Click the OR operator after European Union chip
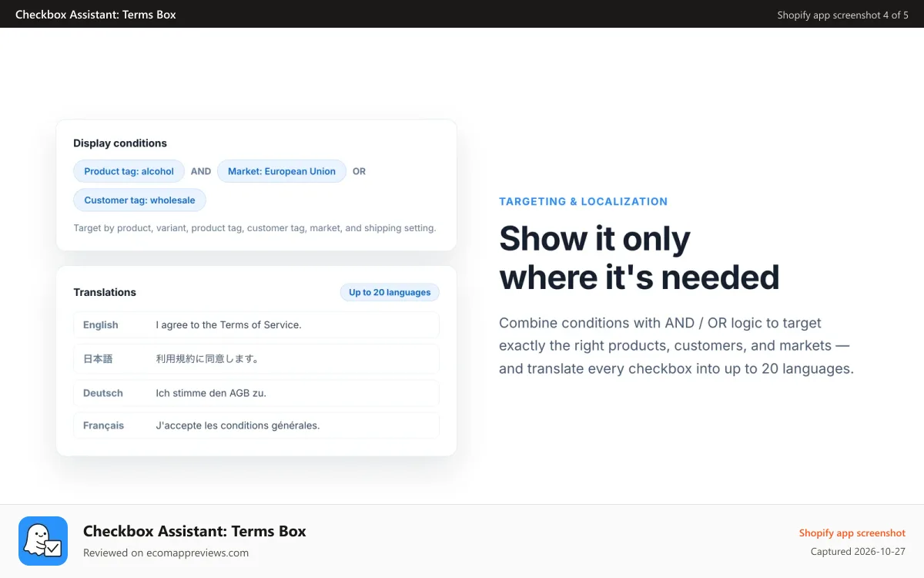This screenshot has height=578, width=924. point(359,171)
